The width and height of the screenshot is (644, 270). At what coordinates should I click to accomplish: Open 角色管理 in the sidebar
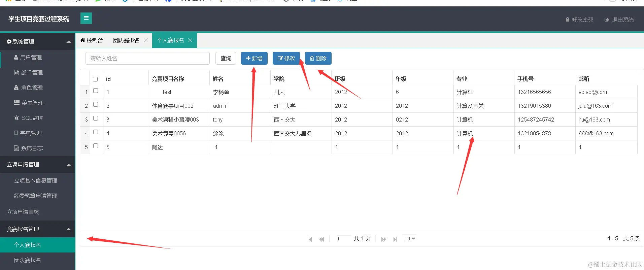pyautogui.click(x=37, y=88)
